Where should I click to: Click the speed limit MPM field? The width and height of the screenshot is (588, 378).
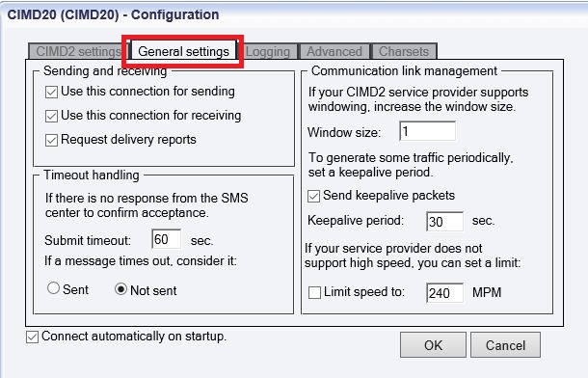pos(444,292)
